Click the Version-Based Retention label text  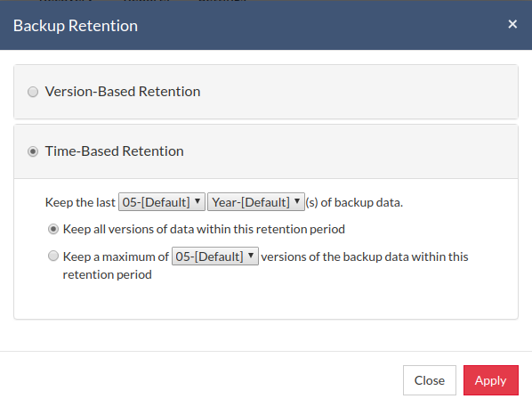[123, 92]
